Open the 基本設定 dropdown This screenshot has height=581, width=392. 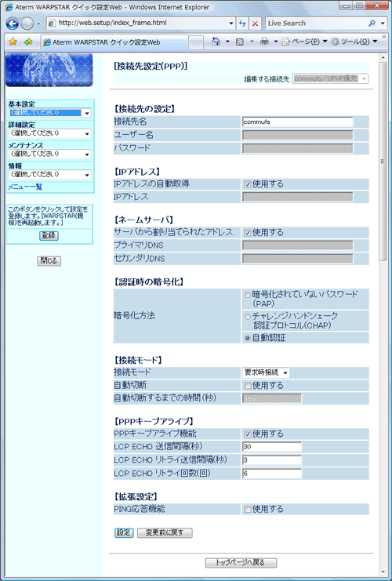tap(49, 113)
